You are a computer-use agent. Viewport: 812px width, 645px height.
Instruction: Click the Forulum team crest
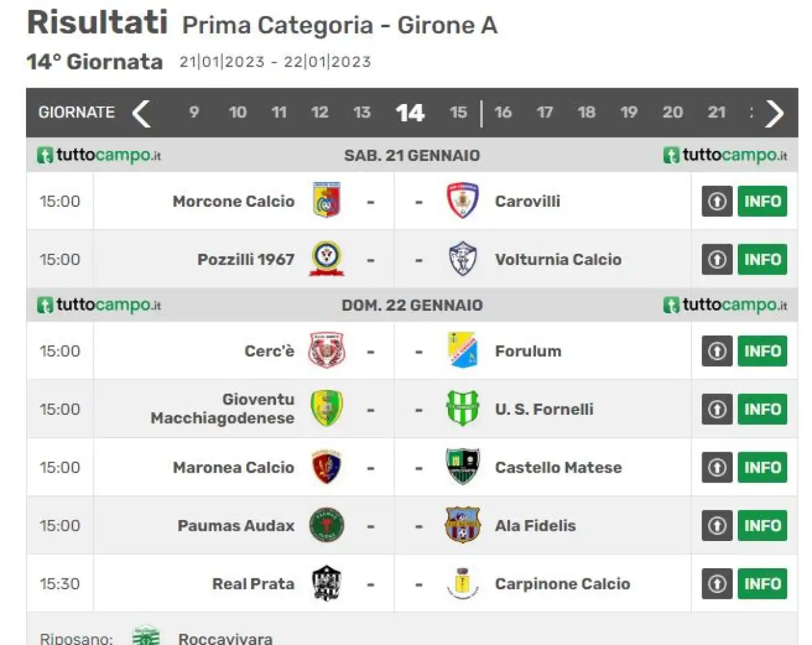tap(462, 350)
